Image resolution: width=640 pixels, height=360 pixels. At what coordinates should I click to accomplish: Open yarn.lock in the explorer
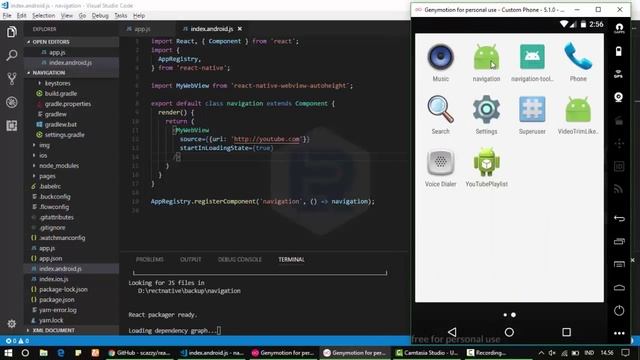point(51,320)
